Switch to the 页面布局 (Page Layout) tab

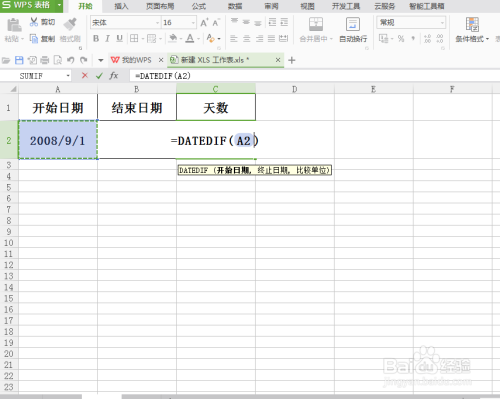[160, 6]
